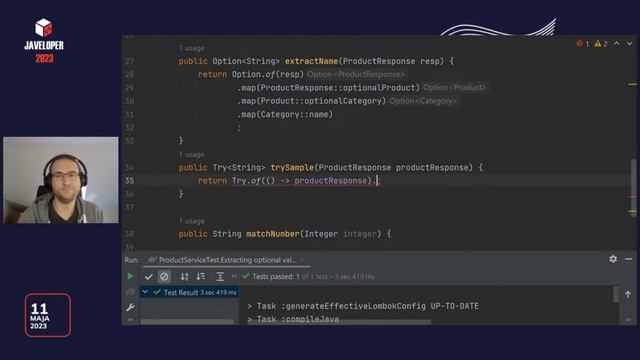Screen dimensions: 640x360
Task: Click the wrench icon in Run sidebar
Action: tap(130, 307)
